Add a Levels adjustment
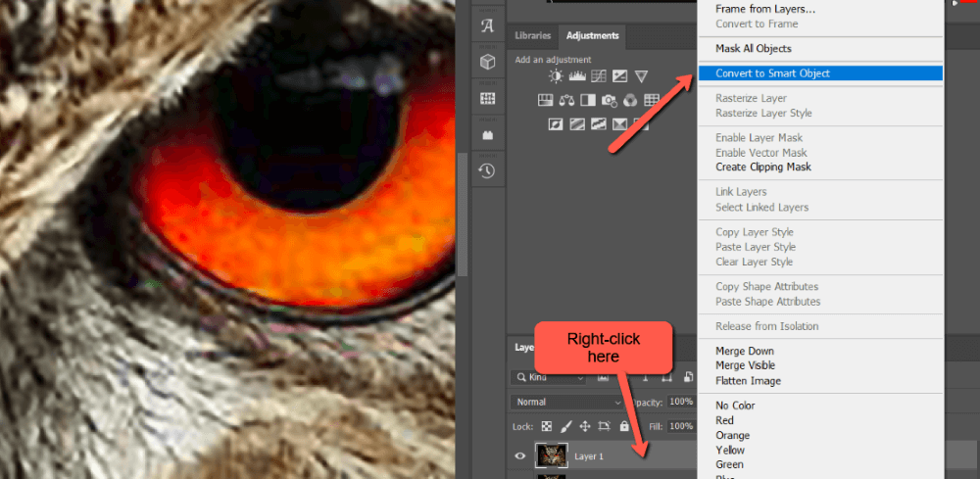Viewport: 980px width, 479px height. 576,76
